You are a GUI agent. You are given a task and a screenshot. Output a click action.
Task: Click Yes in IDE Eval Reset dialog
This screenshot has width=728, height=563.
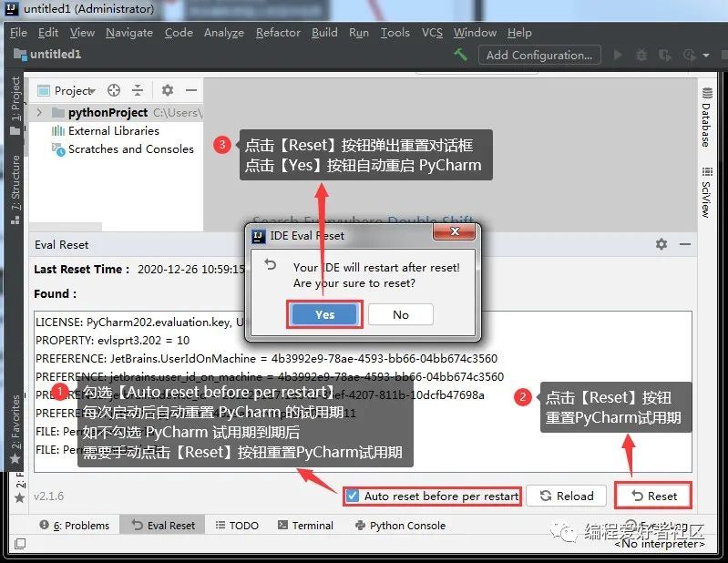tap(324, 314)
